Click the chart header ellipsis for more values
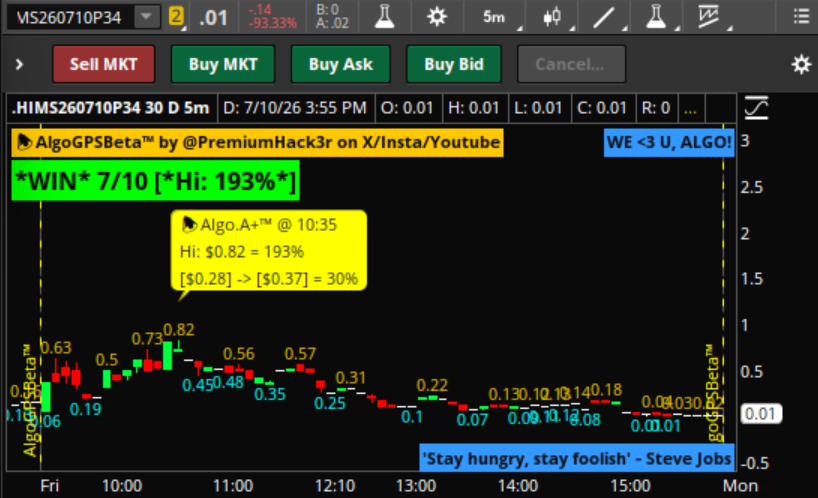Image resolution: width=818 pixels, height=498 pixels. (690, 108)
